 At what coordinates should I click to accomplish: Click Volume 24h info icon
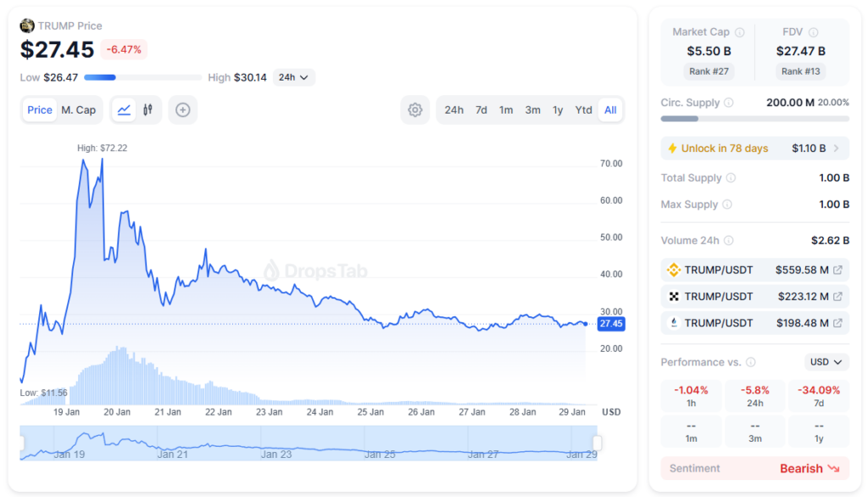coord(728,241)
